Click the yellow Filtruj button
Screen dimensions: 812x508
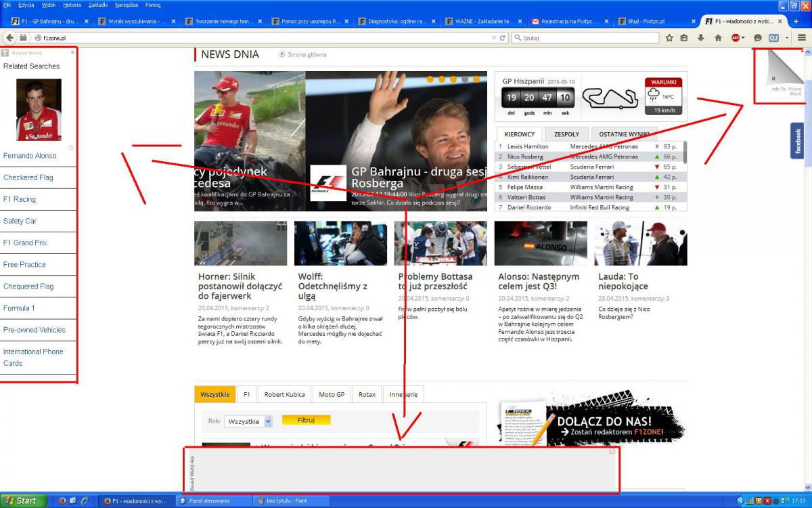click(306, 420)
